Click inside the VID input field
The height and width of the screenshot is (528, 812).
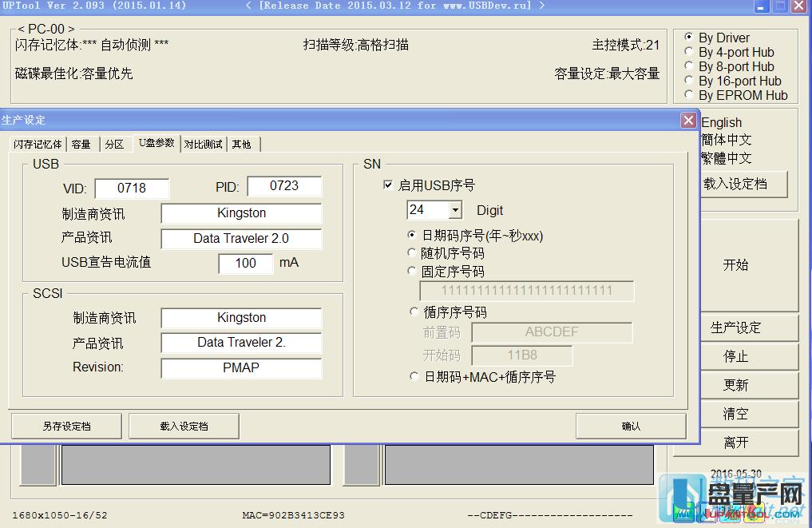tap(132, 188)
